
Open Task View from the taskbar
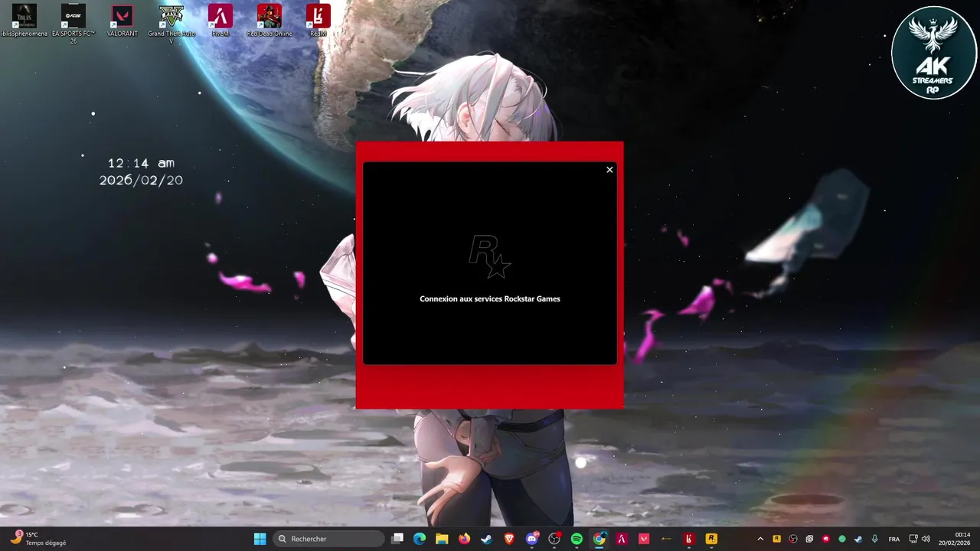click(x=397, y=539)
